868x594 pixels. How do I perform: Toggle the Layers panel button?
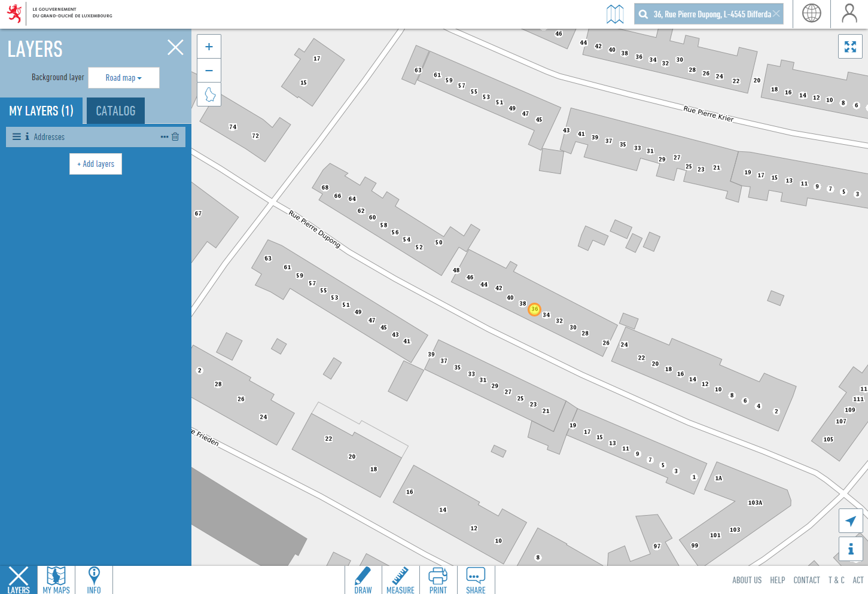(x=19, y=580)
